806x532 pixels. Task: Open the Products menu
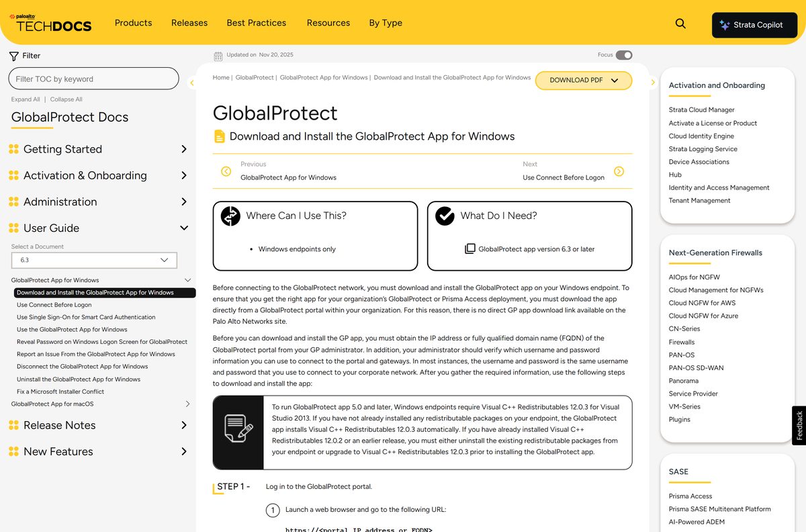(133, 23)
